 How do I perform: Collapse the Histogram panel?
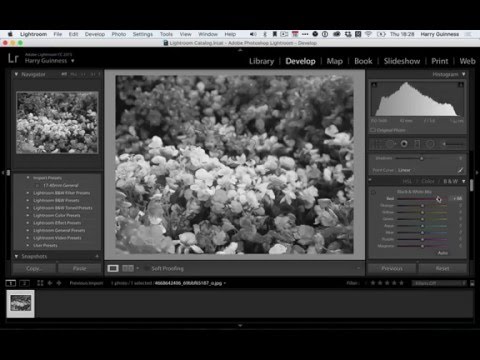click(x=464, y=74)
